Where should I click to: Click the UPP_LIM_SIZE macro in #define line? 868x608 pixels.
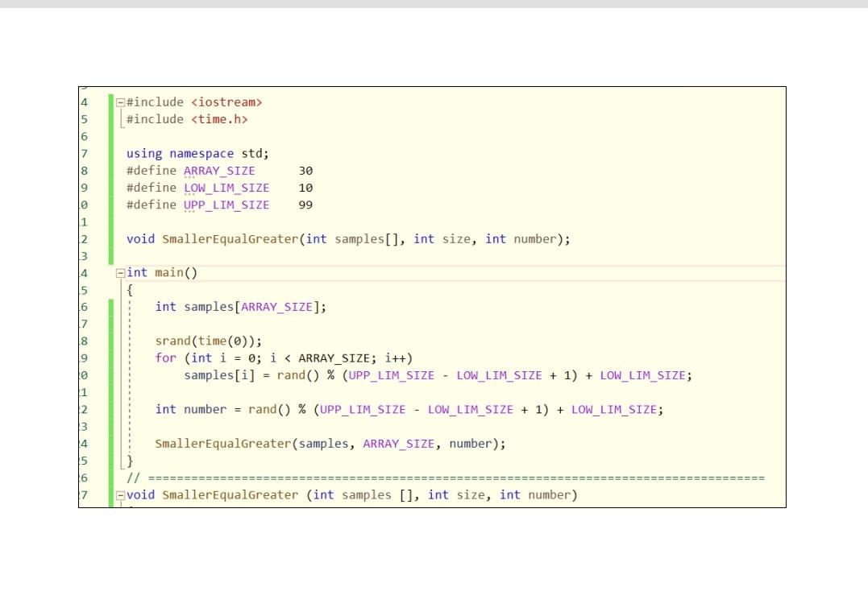point(226,205)
